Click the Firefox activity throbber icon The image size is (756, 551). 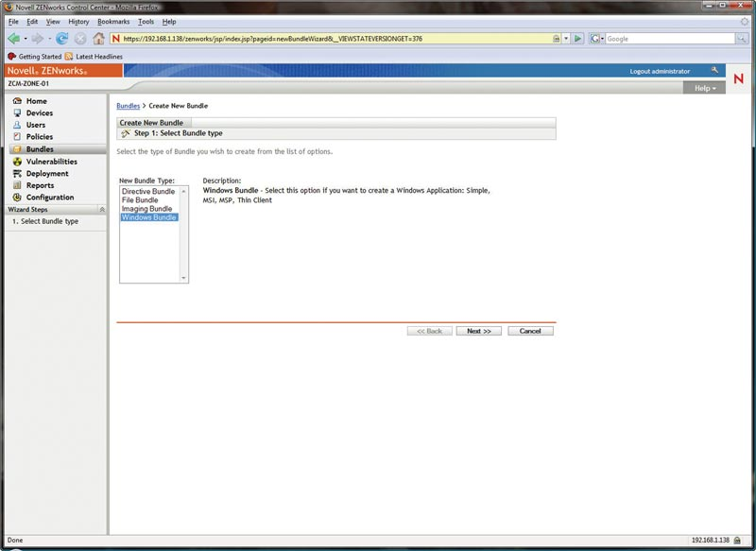[745, 22]
